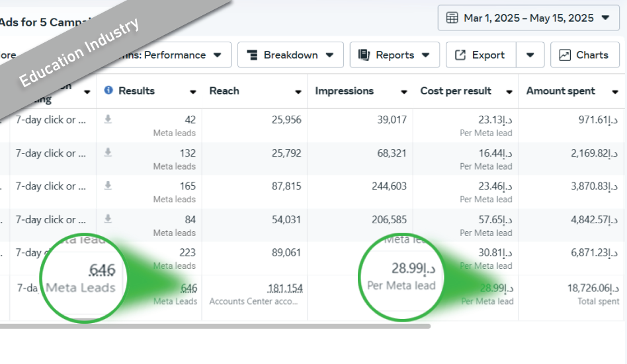Image resolution: width=627 pixels, height=364 pixels.
Task: Click the Breakdown icon in the toolbar
Action: click(x=252, y=55)
